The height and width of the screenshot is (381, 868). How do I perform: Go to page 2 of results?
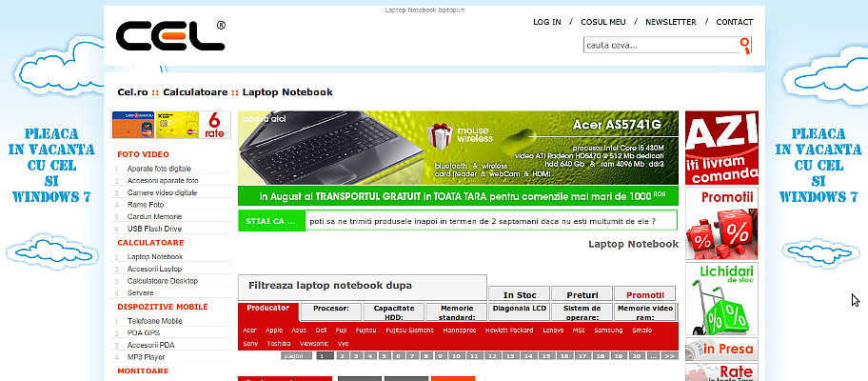tap(343, 356)
